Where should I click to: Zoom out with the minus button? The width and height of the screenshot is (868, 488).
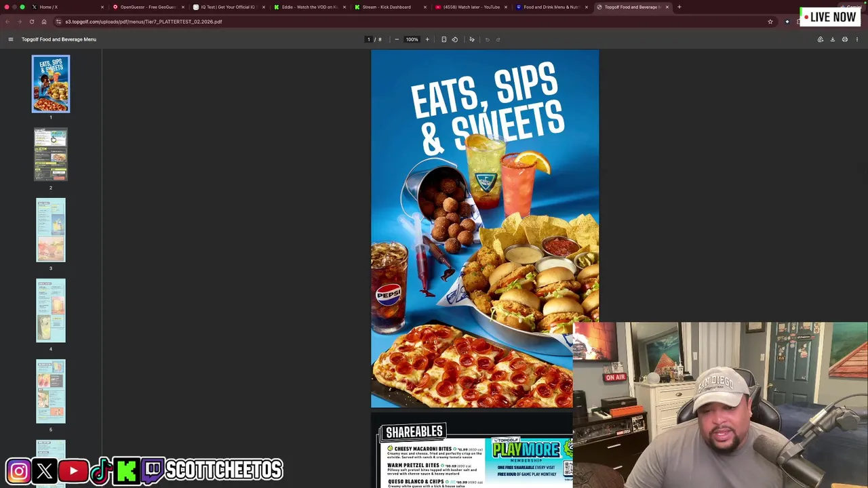click(x=397, y=39)
